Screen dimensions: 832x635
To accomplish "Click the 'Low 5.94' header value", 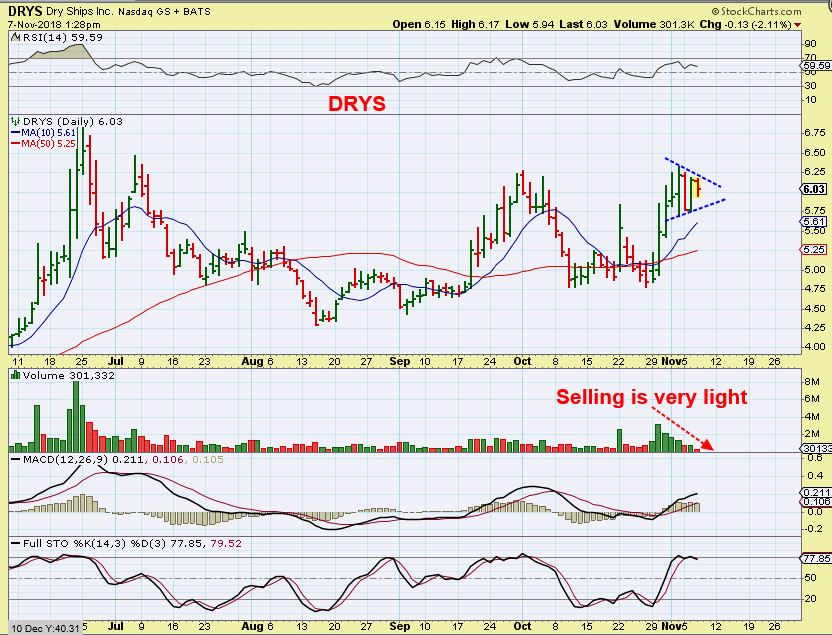I will [529, 24].
